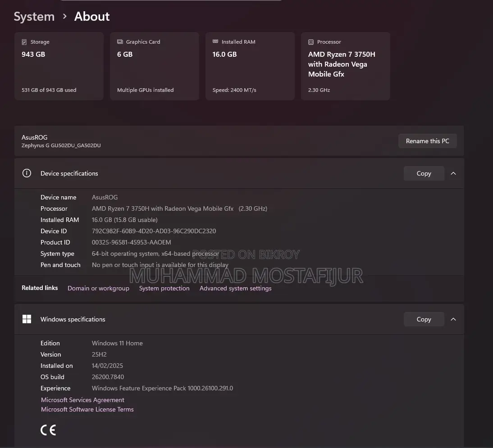Click the OS build value '26200.7840'
493x448 pixels.
coord(108,377)
